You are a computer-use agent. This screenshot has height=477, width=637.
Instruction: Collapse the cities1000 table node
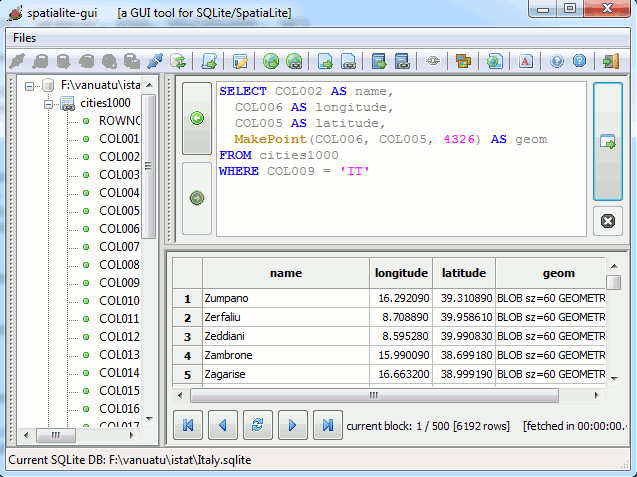pos(48,104)
